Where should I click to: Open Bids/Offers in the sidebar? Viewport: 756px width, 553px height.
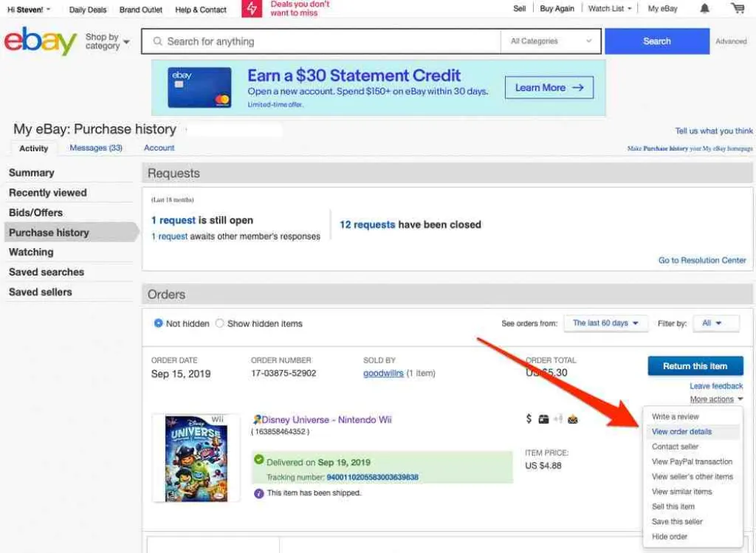pyautogui.click(x=35, y=213)
